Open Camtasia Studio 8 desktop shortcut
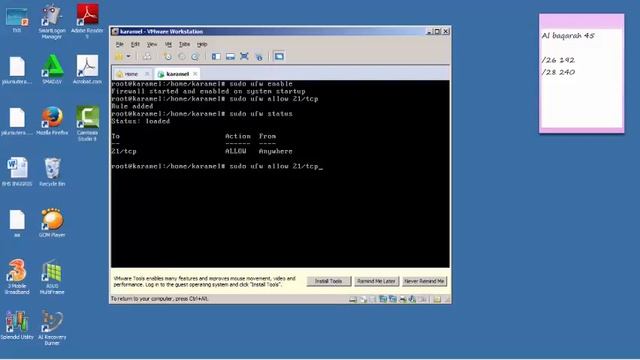The width and height of the screenshot is (640, 360). 87,124
